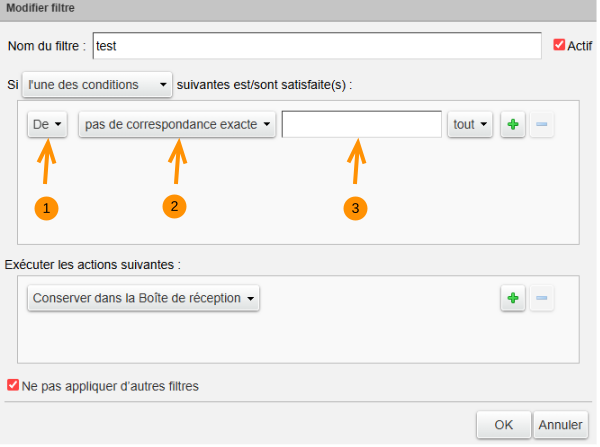Remove the action row with the minus icon
This screenshot has width=600, height=447.
point(541,298)
